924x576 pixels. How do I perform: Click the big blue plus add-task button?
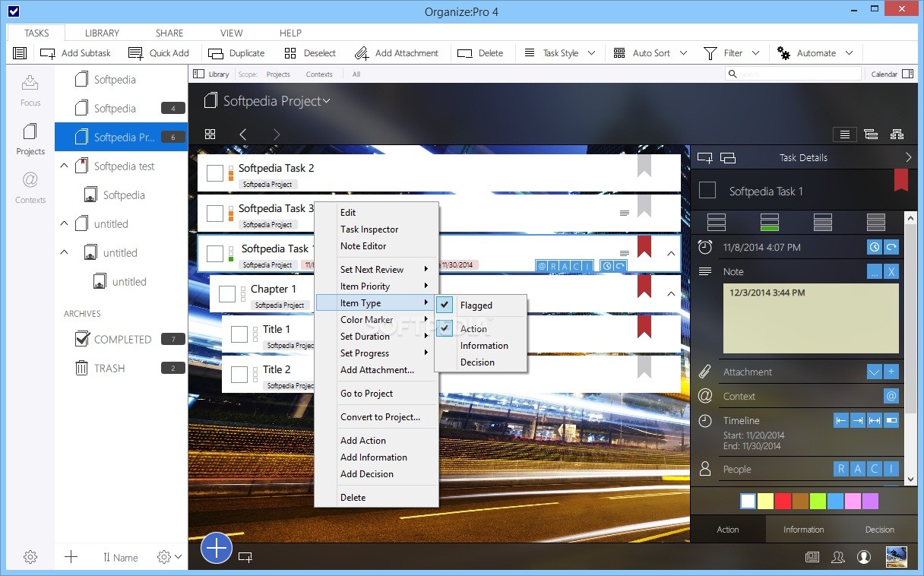(217, 547)
